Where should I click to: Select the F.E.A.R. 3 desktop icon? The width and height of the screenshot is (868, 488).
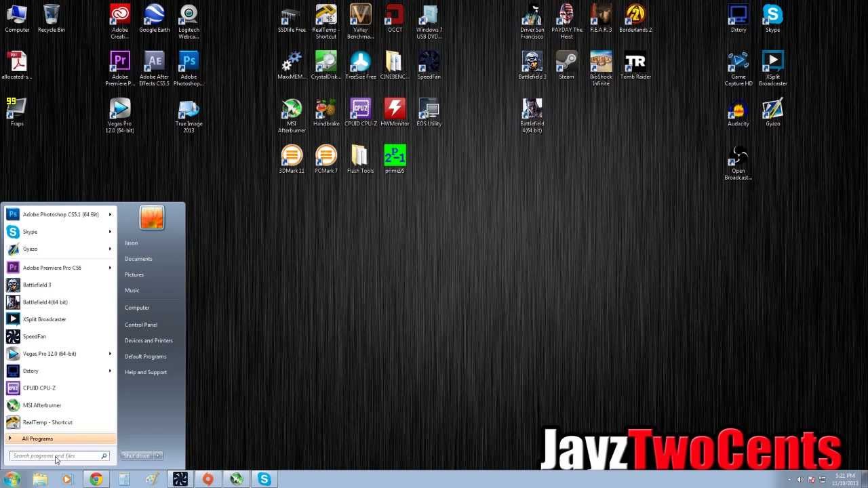tap(601, 18)
